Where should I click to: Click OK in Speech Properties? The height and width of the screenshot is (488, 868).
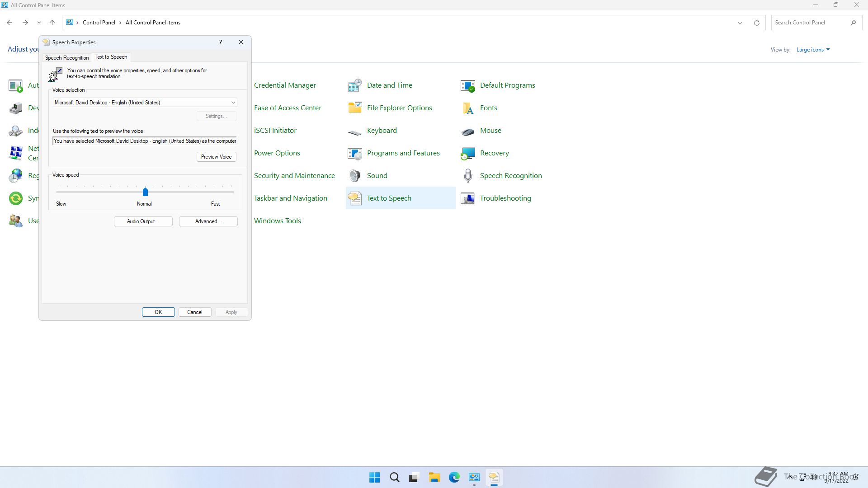click(x=158, y=312)
